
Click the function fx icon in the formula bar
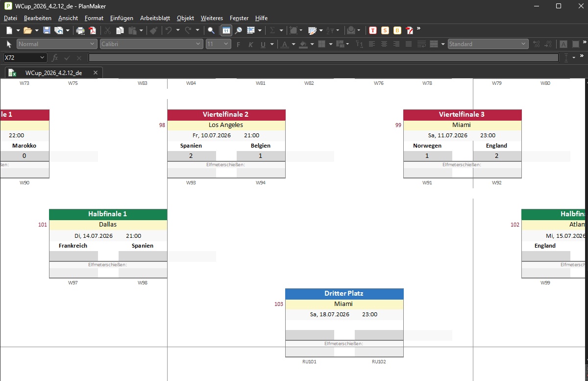point(55,58)
